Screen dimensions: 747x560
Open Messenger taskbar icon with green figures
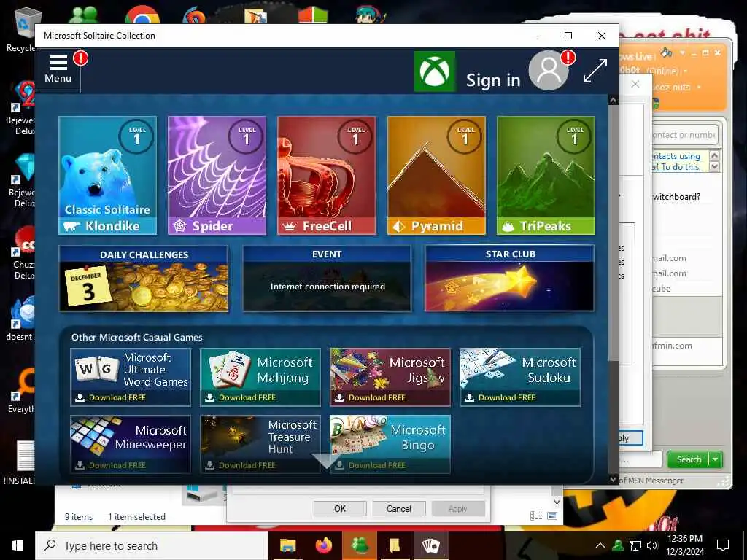pos(359,545)
